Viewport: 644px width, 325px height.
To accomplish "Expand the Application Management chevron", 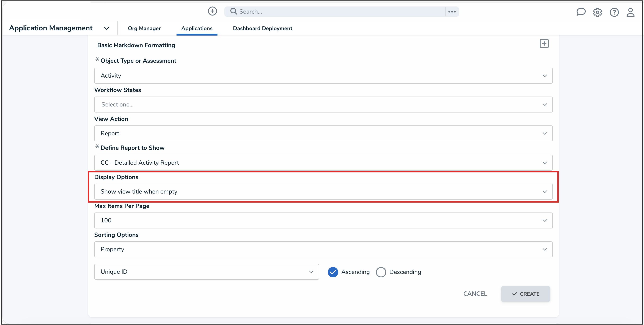I will tap(106, 28).
